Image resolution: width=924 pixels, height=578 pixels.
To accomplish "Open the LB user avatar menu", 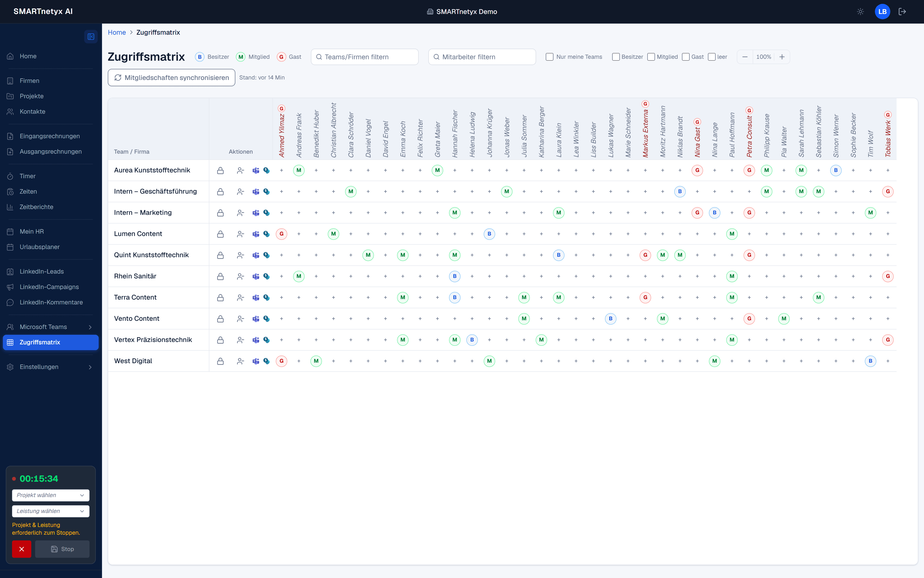I will pos(882,12).
